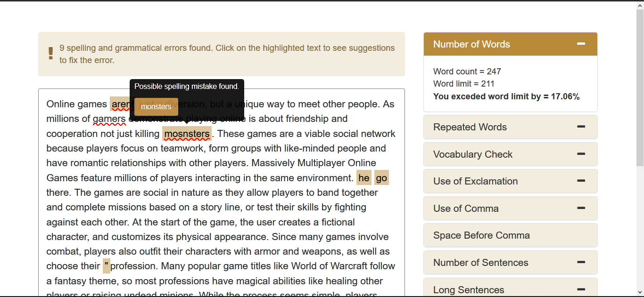Click the red-underlined word 'gamers'
Screen dimensions: 644x297
tap(109, 119)
